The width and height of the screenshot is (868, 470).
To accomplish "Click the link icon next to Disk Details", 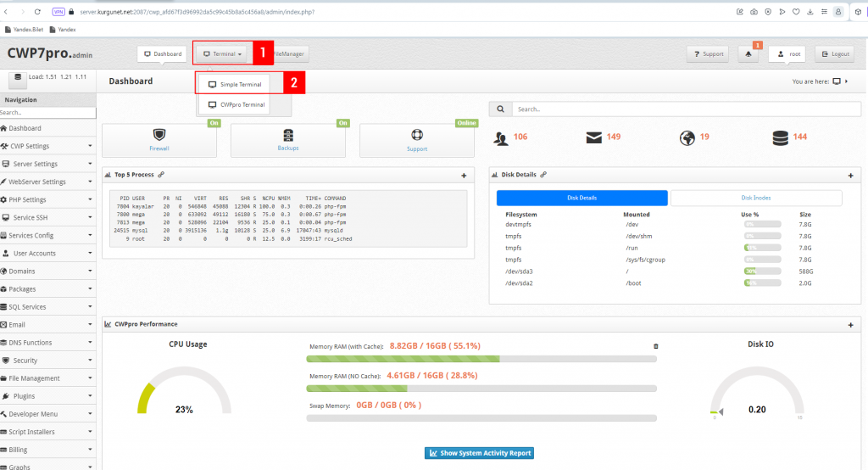I will pos(543,175).
